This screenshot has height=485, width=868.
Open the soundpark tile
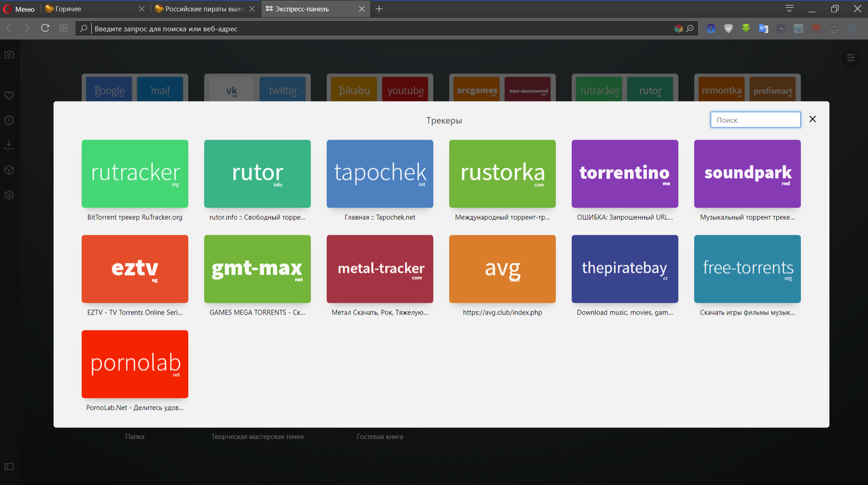pyautogui.click(x=748, y=174)
